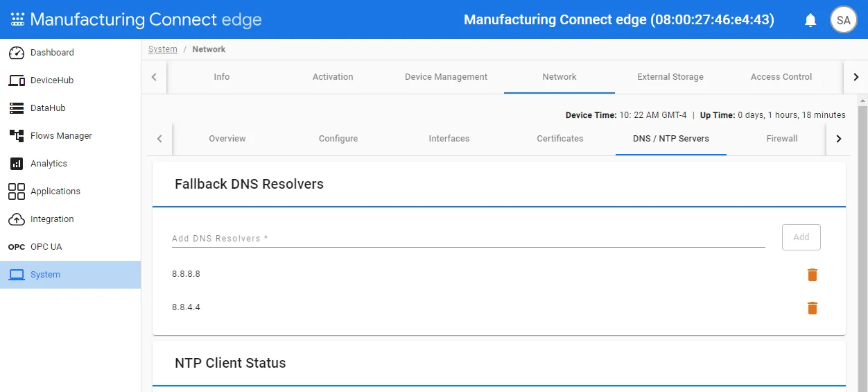Click the System breadcrumb link

coord(163,49)
